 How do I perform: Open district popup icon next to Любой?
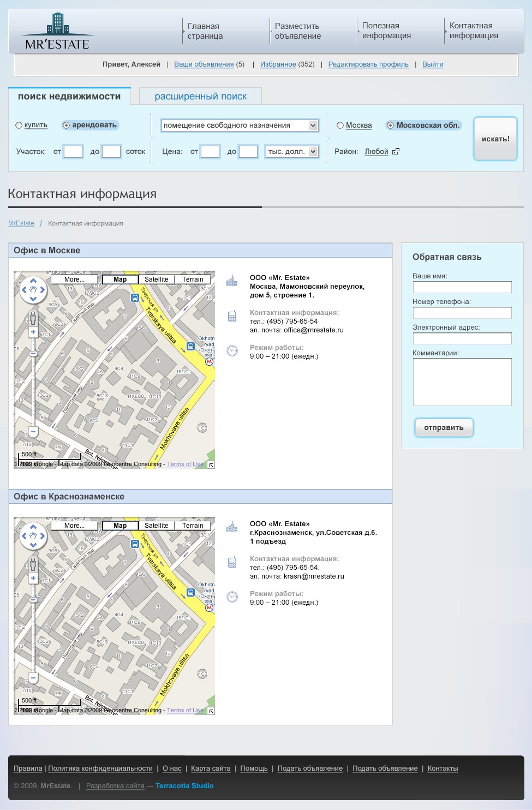pyautogui.click(x=396, y=151)
